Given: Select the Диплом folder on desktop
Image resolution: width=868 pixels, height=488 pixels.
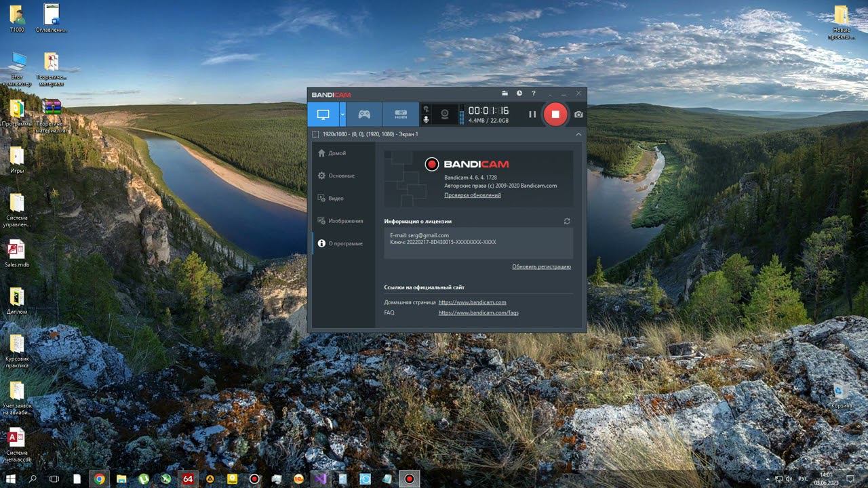Looking at the screenshot, I should coord(17,301).
